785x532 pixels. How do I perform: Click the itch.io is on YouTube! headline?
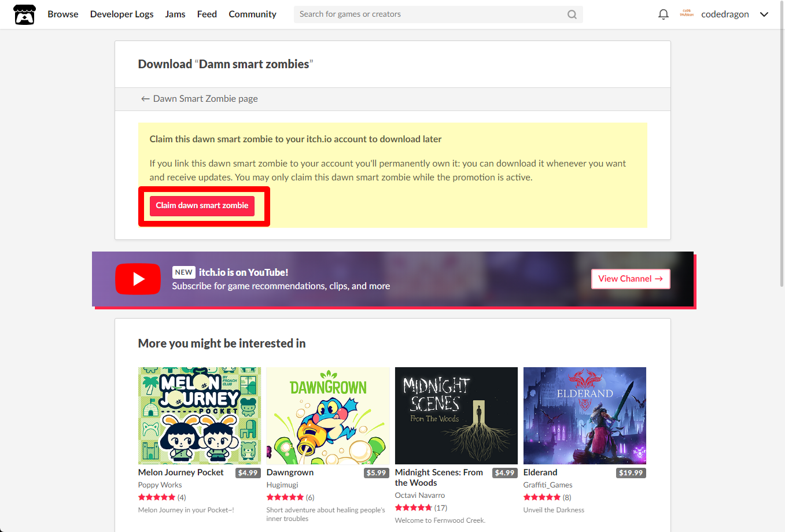[244, 272]
